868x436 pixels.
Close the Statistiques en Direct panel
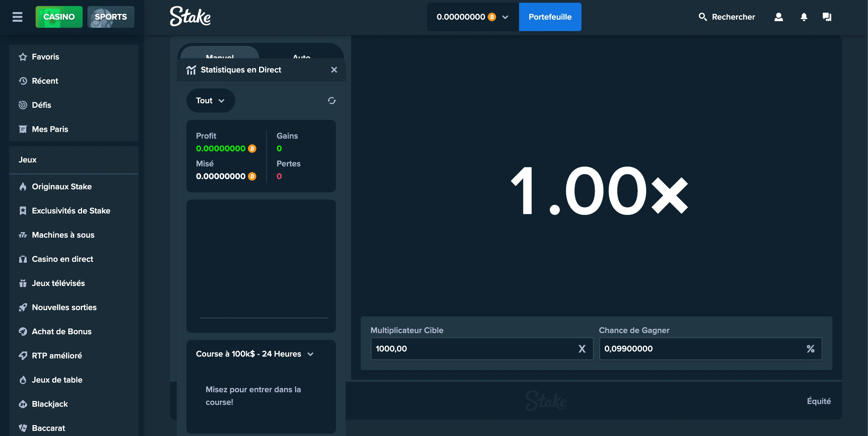(334, 70)
